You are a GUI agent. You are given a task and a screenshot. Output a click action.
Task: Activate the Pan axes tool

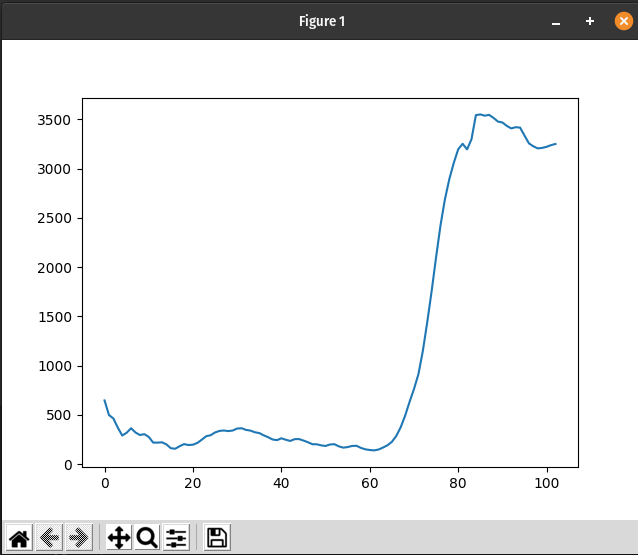tap(119, 538)
